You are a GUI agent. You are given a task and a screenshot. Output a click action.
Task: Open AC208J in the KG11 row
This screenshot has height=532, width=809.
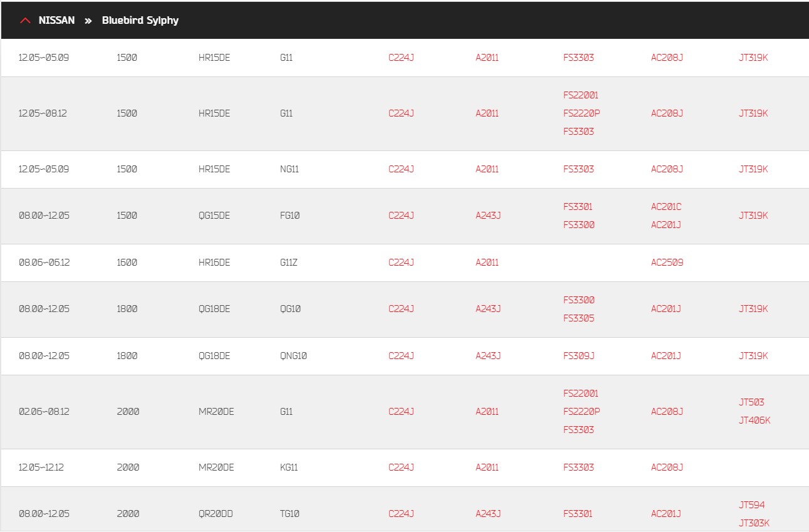tap(667, 467)
